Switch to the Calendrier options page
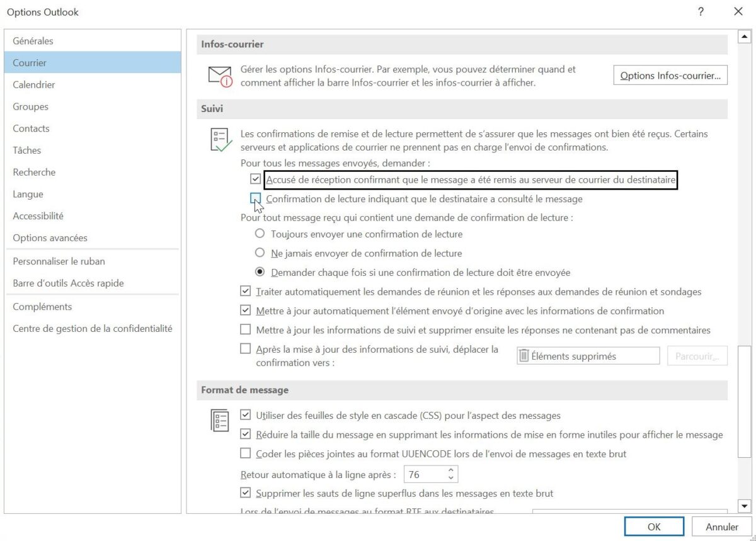 (x=34, y=84)
